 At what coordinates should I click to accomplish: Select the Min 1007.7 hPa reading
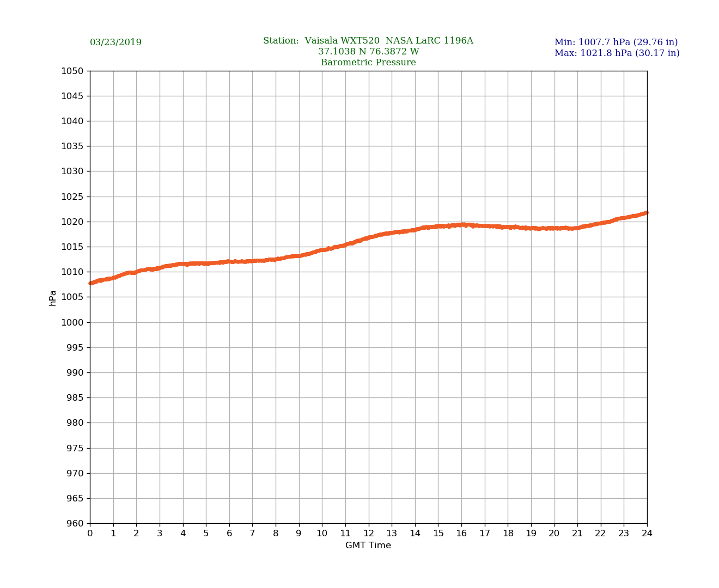pos(616,42)
